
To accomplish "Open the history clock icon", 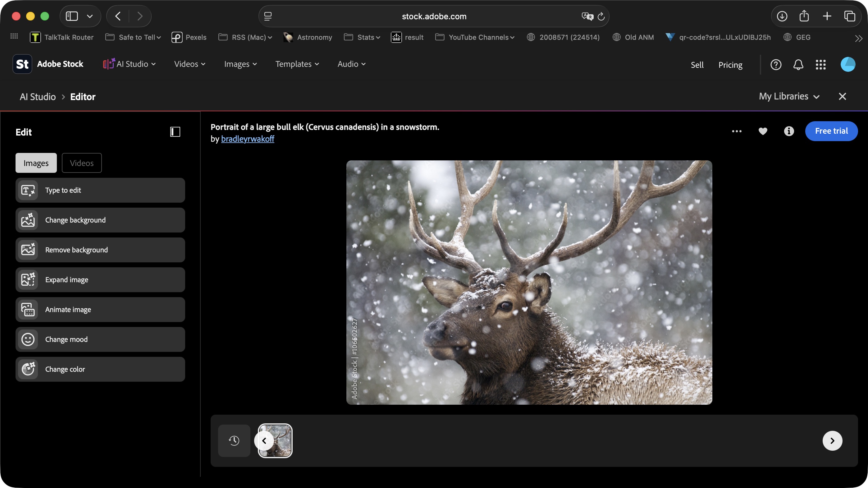I will 234,441.
